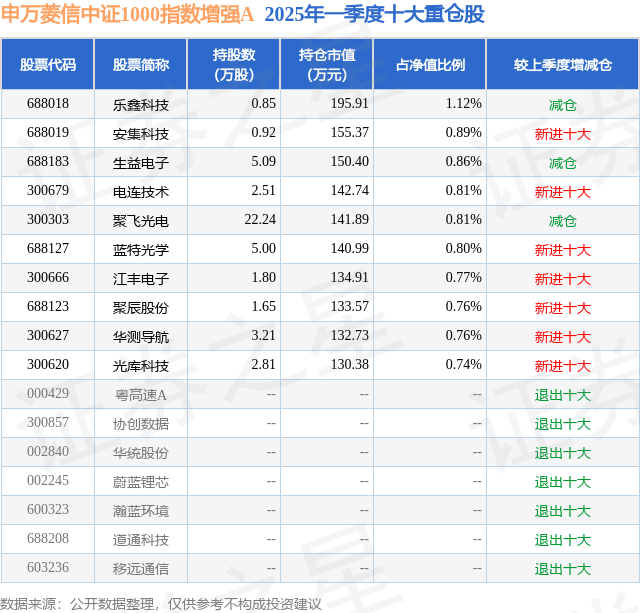Screen dimensions: 640x613
Task: Select stock name 道通科技
Action: [141, 540]
